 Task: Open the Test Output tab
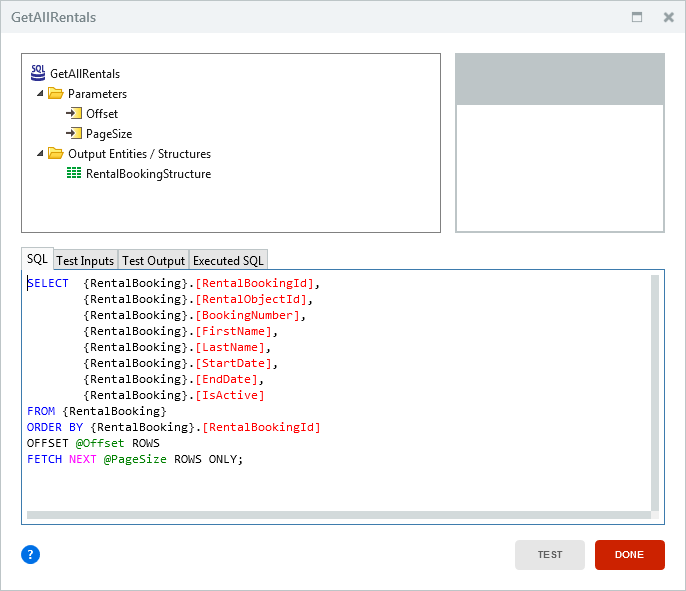[x=154, y=260]
